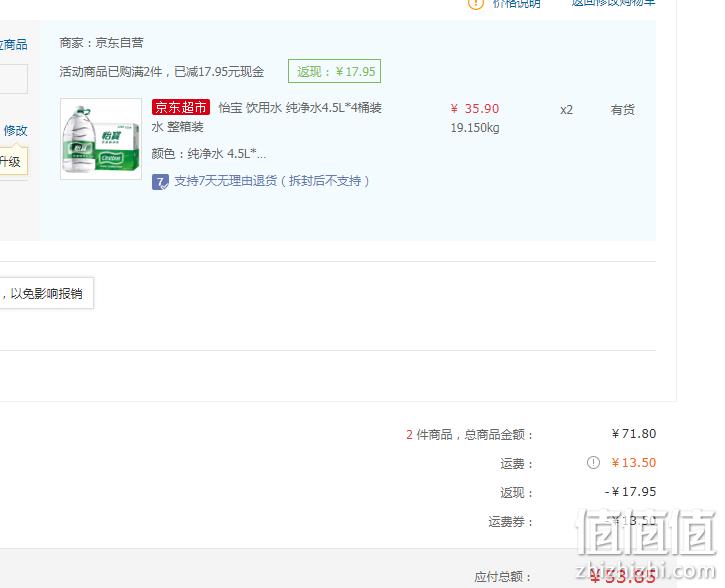This screenshot has width=725, height=588.
Task: Click the 返现 ¥17.95 cashback badge
Action: (x=334, y=71)
